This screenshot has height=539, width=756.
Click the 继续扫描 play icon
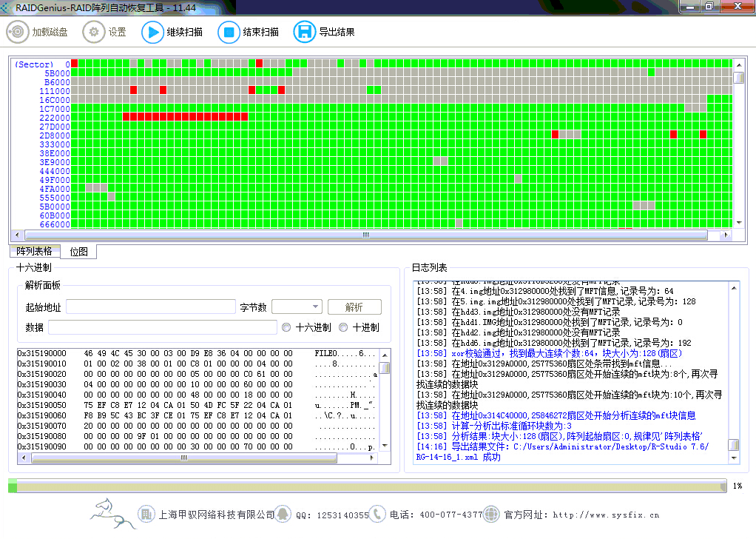pos(153,32)
